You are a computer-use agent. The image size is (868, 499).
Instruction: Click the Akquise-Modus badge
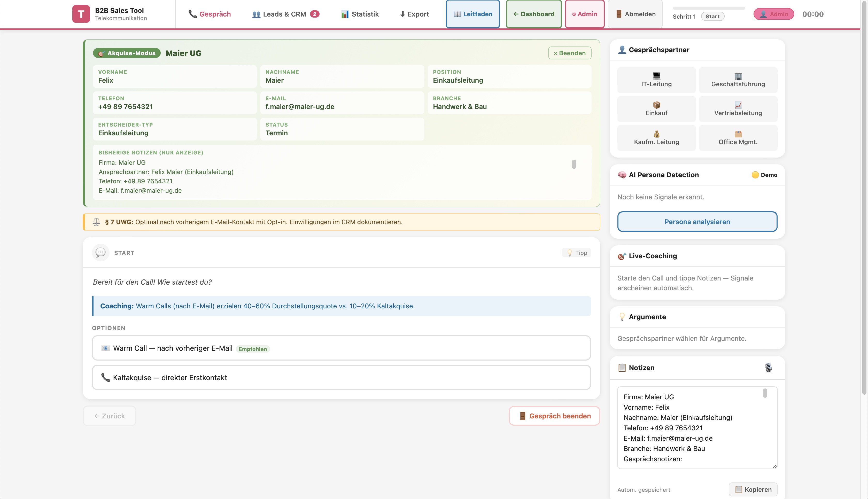(126, 53)
